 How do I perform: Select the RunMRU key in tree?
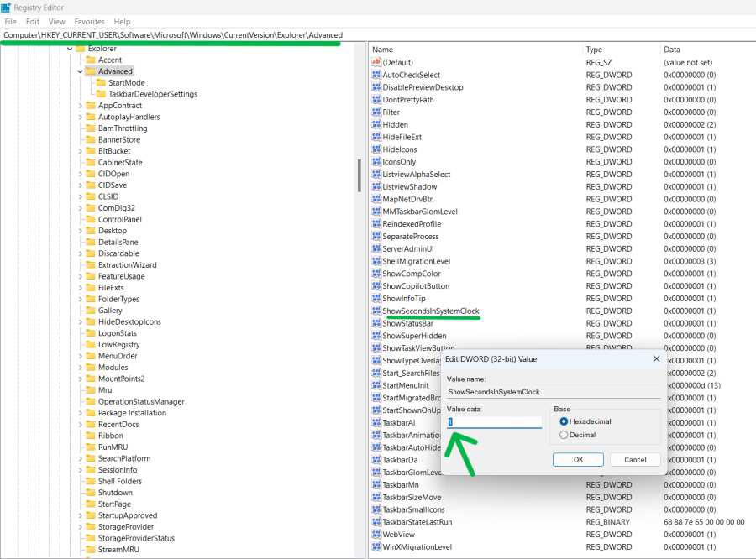[x=113, y=447]
